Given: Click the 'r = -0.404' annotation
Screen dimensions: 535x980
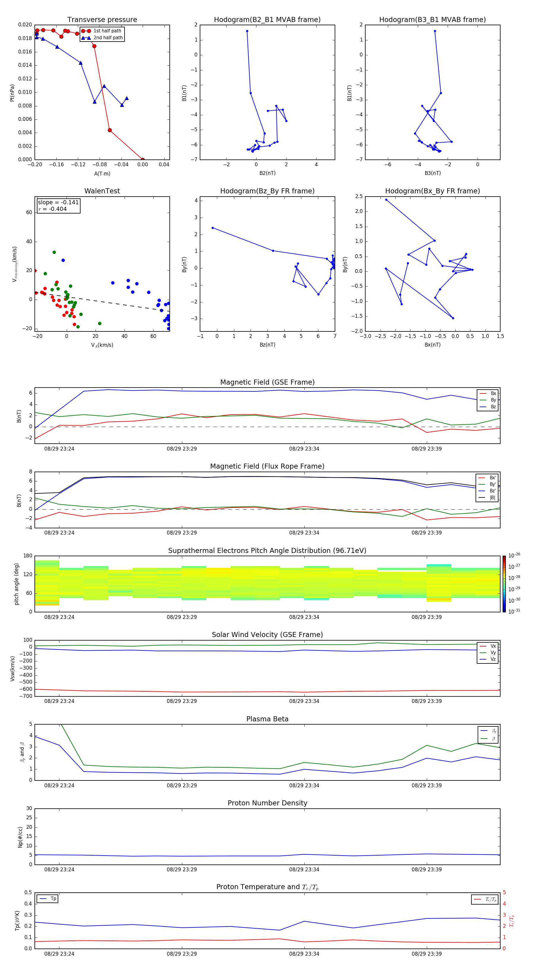Looking at the screenshot, I should tap(53, 209).
